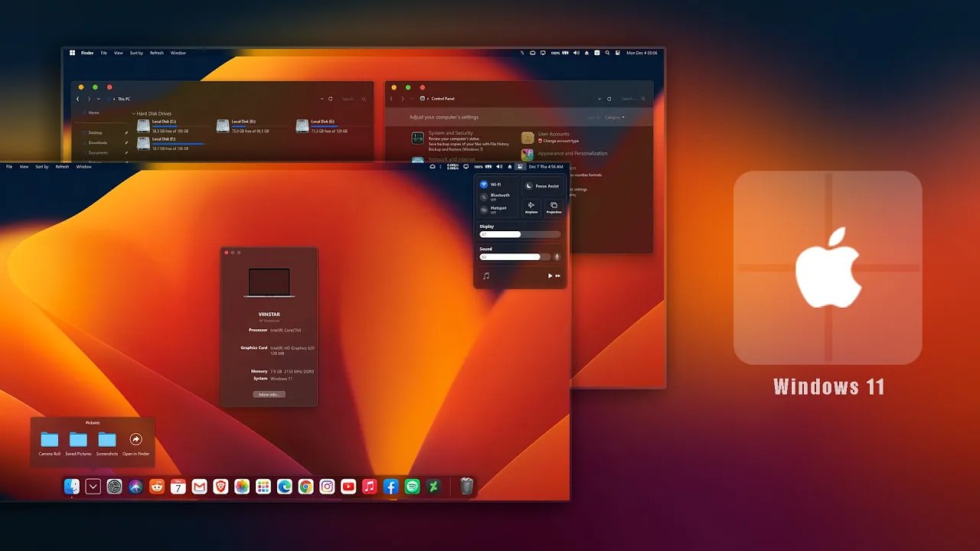
Task: Open YouTube from the dock
Action: pos(348,487)
